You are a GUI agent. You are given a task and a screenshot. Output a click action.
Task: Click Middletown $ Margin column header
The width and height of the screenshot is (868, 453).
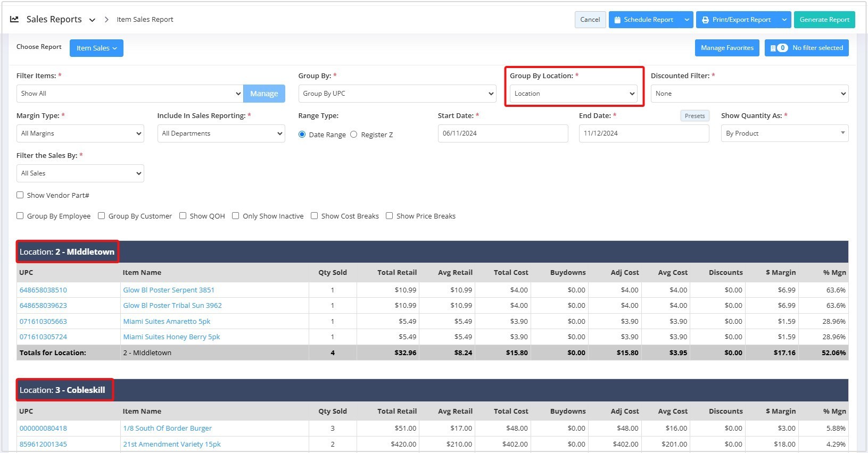click(x=781, y=273)
